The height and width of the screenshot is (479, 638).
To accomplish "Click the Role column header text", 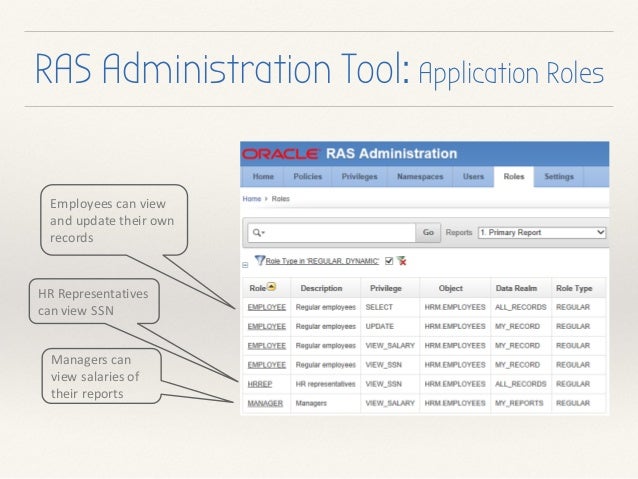I will point(257,288).
